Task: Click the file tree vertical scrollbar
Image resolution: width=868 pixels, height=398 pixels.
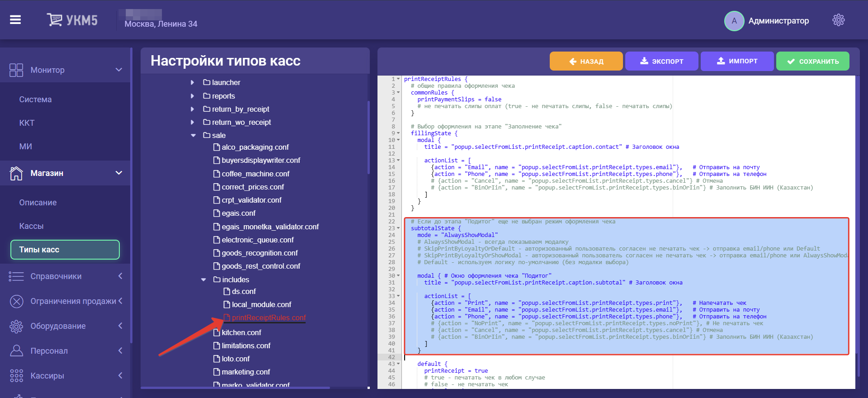Action: coord(368,138)
